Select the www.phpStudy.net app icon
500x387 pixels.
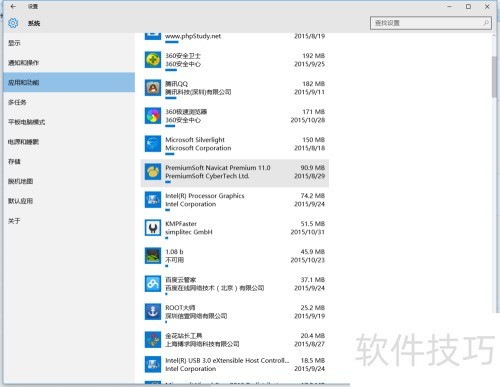coord(153,36)
